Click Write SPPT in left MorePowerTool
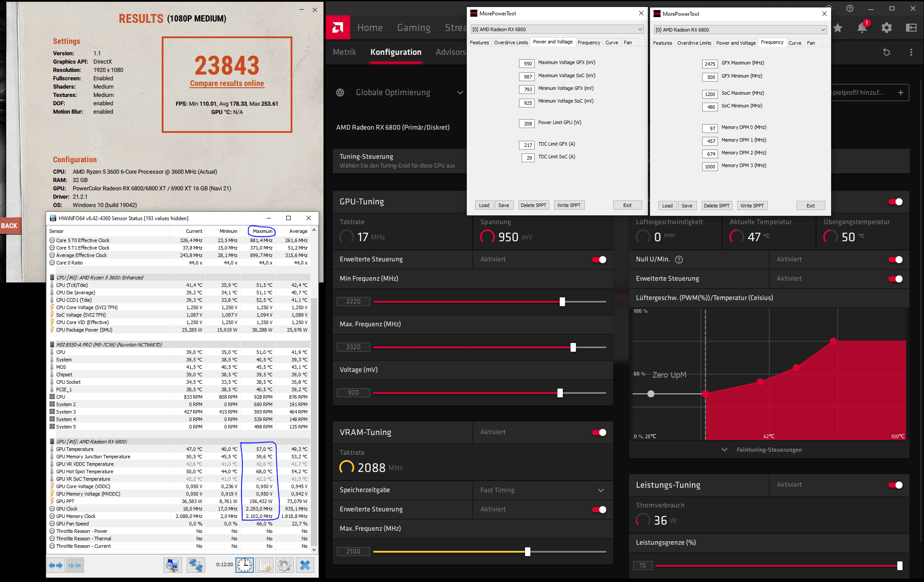Image resolution: width=924 pixels, height=582 pixels. [569, 205]
